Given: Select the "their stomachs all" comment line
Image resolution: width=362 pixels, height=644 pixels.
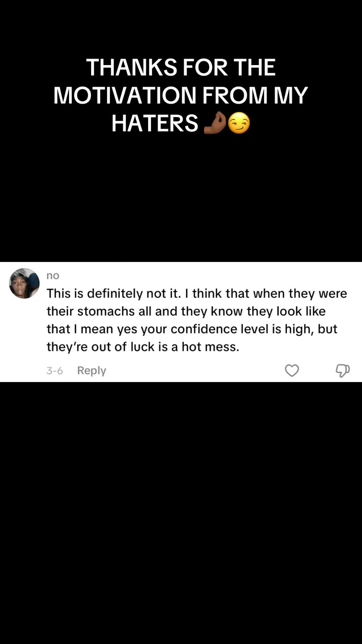Looking at the screenshot, I should tap(186, 311).
